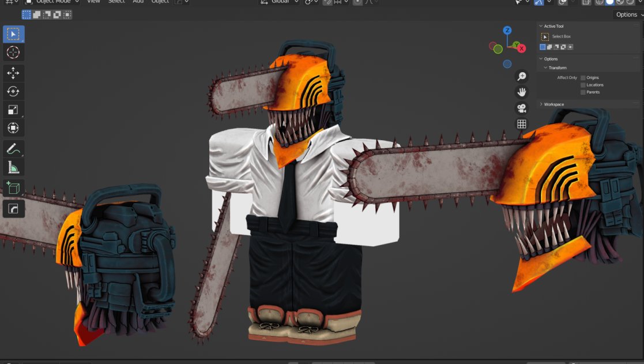644x364 pixels.
Task: Toggle Subtract mode in Active Tool panel
Action: [x=556, y=47]
